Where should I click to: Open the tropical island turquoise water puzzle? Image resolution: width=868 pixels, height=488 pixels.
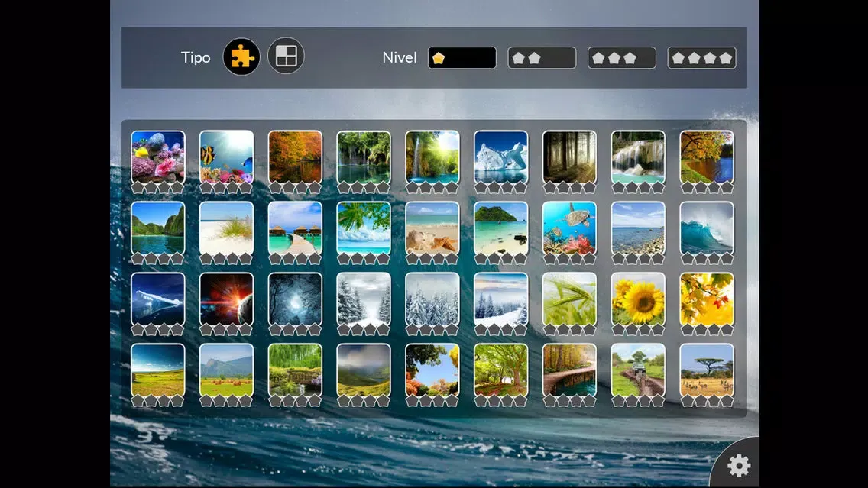click(501, 228)
